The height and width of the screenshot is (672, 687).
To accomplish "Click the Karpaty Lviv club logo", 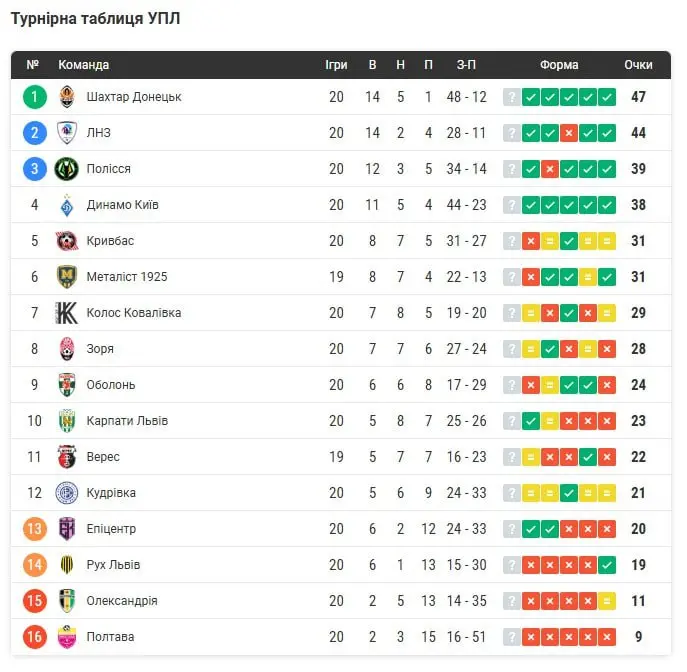I will [67, 421].
